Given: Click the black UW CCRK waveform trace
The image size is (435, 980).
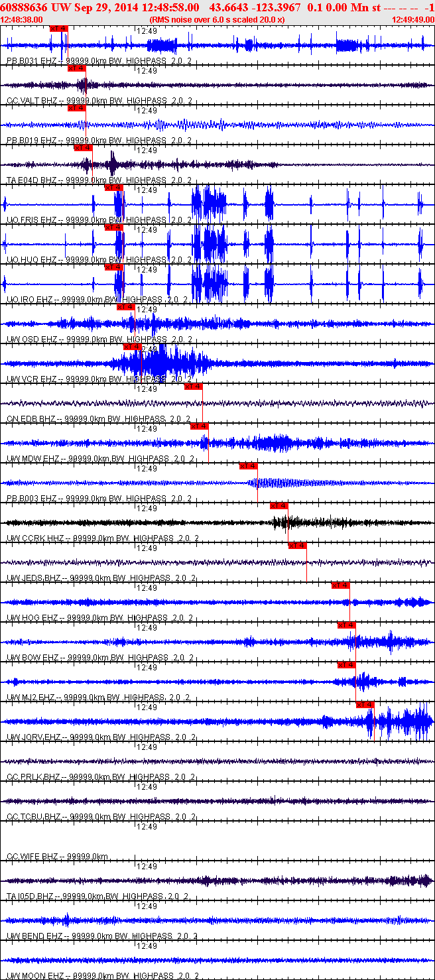Looking at the screenshot, I should pos(217,522).
